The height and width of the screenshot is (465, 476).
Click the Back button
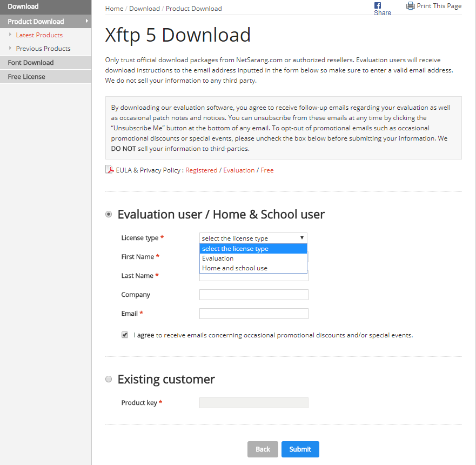(263, 449)
